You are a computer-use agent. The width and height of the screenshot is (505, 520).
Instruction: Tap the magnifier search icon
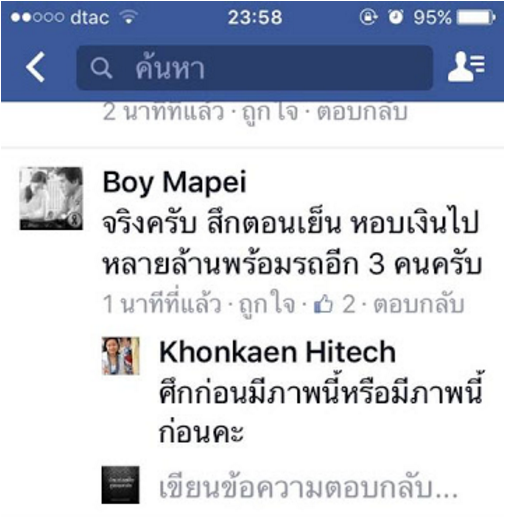point(101,68)
